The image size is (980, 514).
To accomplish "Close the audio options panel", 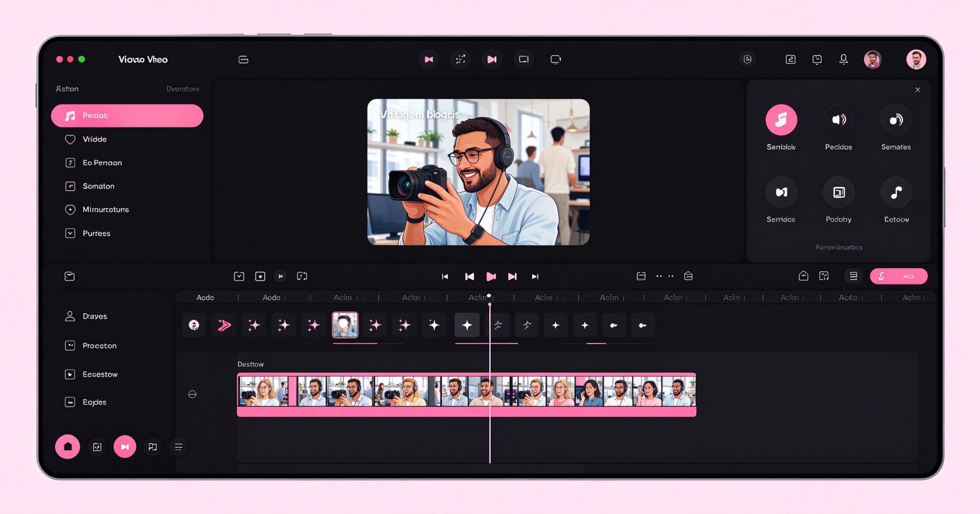I will pos(917,90).
